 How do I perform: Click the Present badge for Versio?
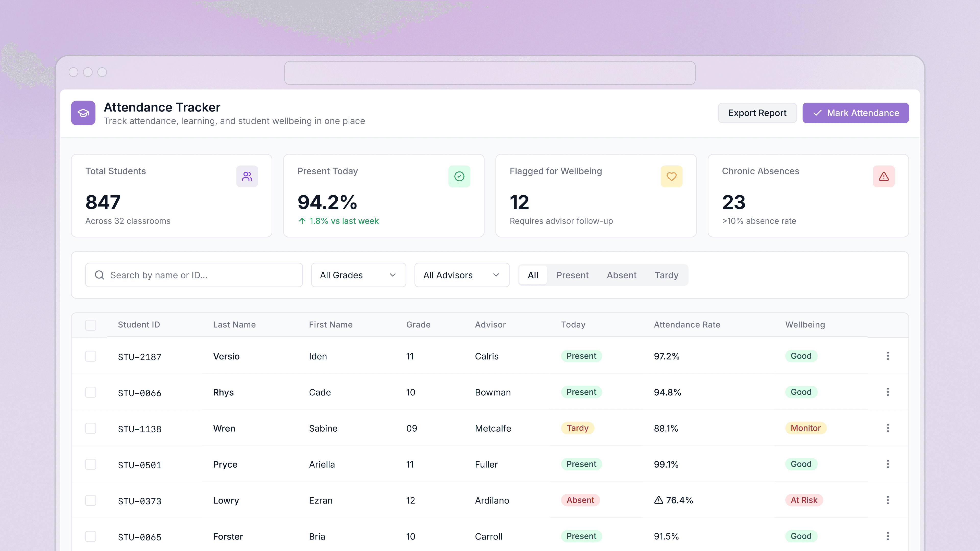tap(581, 356)
